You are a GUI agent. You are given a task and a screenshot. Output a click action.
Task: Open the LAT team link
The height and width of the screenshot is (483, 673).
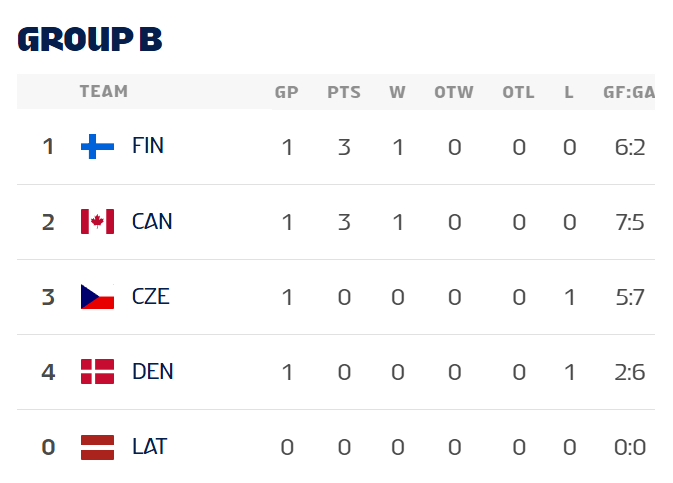coord(149,446)
